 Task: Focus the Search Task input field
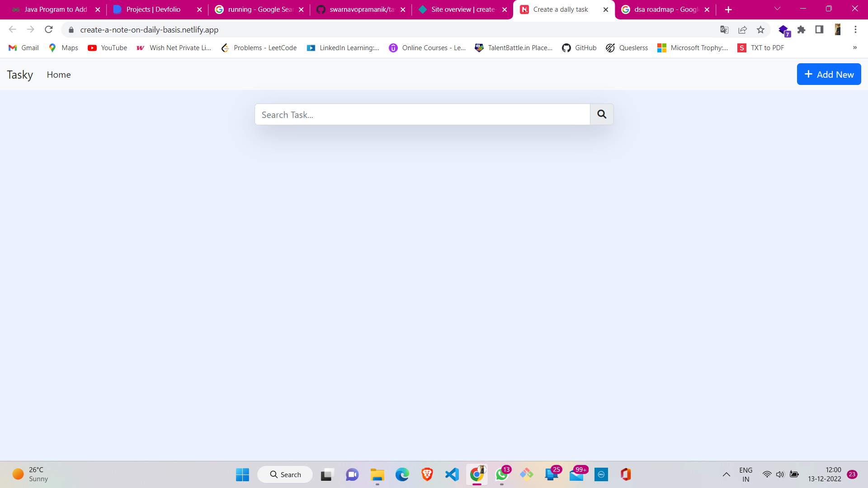[x=422, y=115]
